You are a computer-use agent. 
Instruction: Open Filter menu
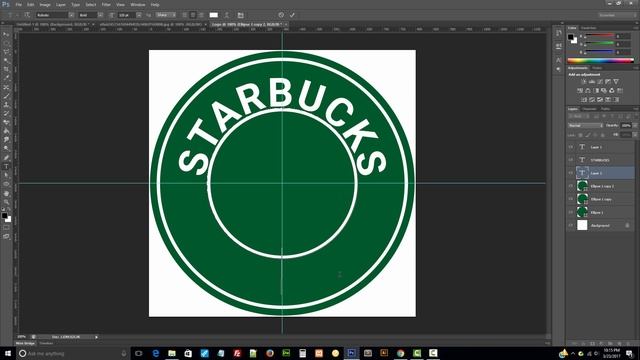point(106,4)
